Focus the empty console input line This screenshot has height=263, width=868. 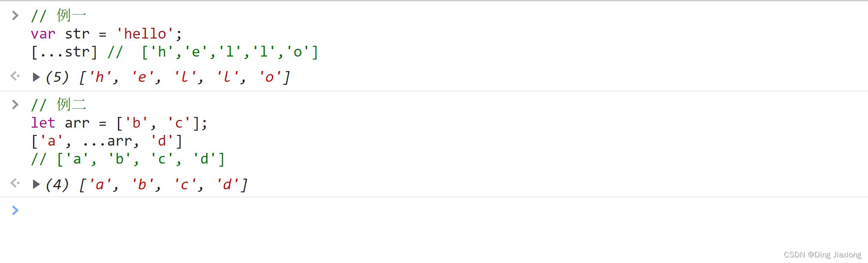click(257, 210)
